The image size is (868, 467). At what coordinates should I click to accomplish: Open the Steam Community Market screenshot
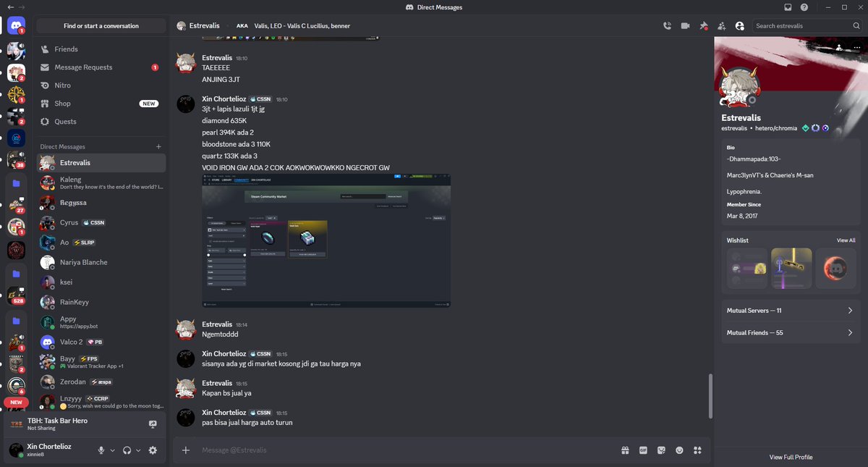[x=326, y=240]
